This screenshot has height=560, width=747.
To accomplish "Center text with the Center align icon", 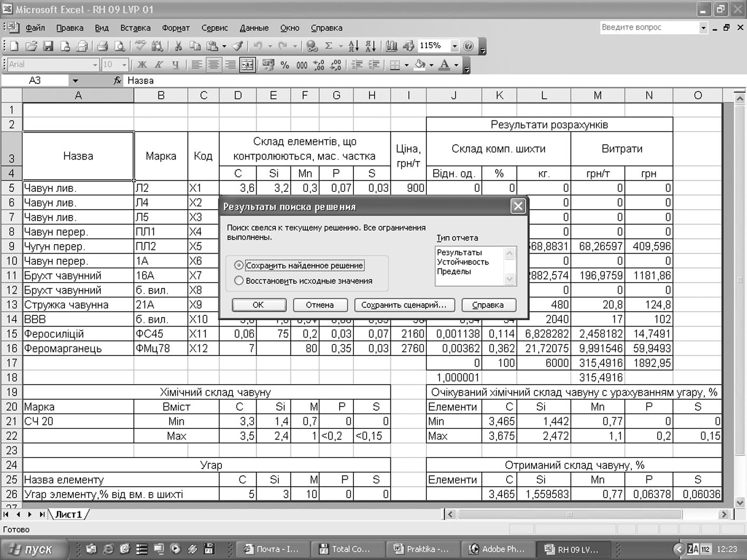I will click(213, 65).
